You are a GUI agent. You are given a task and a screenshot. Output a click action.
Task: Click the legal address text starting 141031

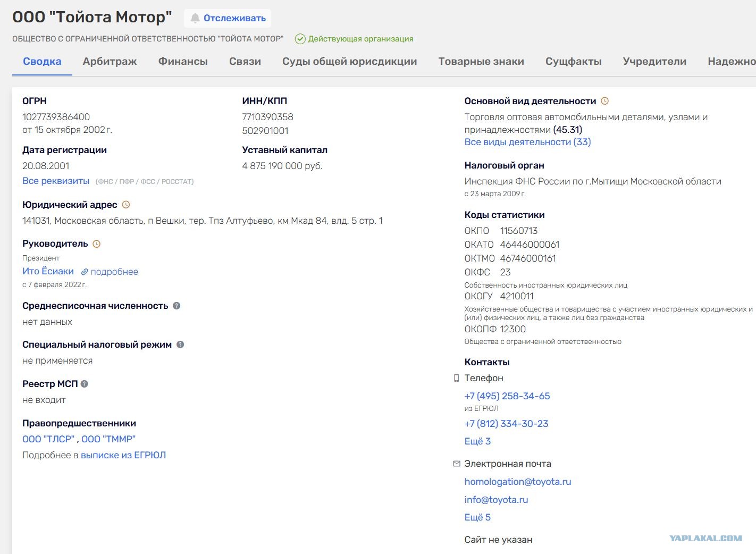(203, 221)
